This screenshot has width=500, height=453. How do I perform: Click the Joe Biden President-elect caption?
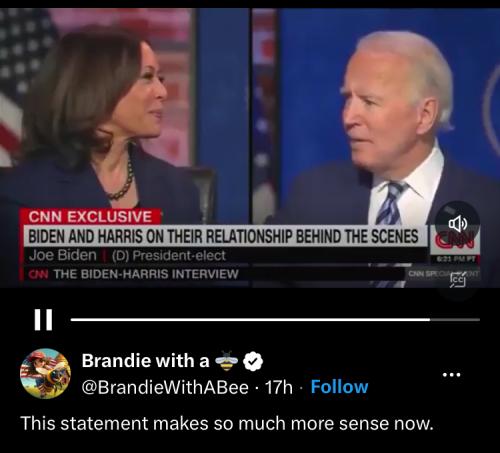127,256
